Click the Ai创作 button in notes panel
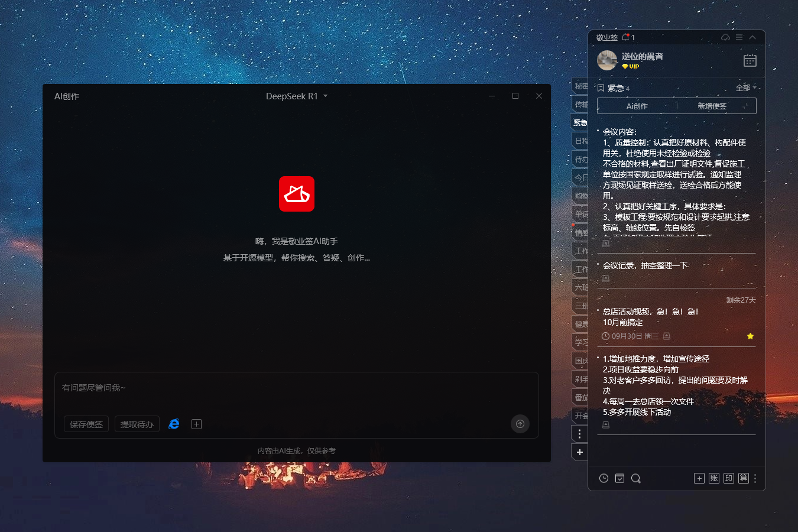The height and width of the screenshot is (532, 798). click(637, 106)
